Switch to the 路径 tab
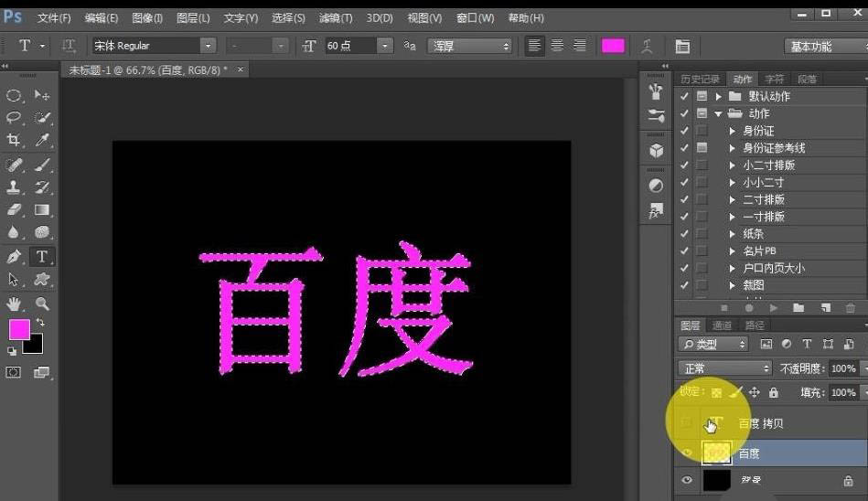This screenshot has height=501, width=868. (755, 325)
